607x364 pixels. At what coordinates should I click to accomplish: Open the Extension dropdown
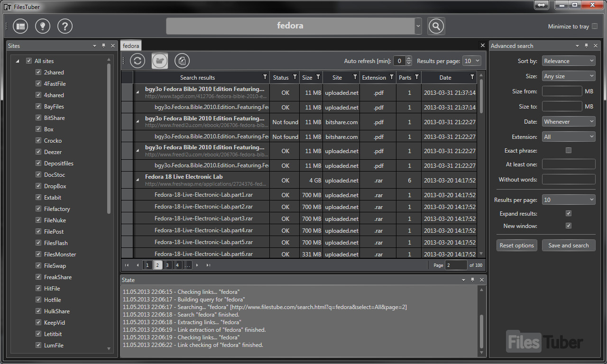point(569,137)
